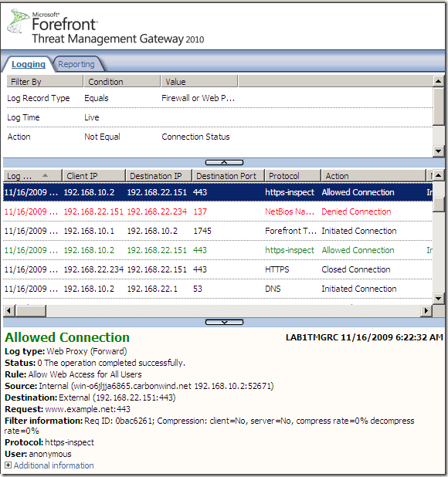Click the horizontal scroll right arrow
Image resolution: width=448 pixels, height=477 pixels.
pos(426,310)
